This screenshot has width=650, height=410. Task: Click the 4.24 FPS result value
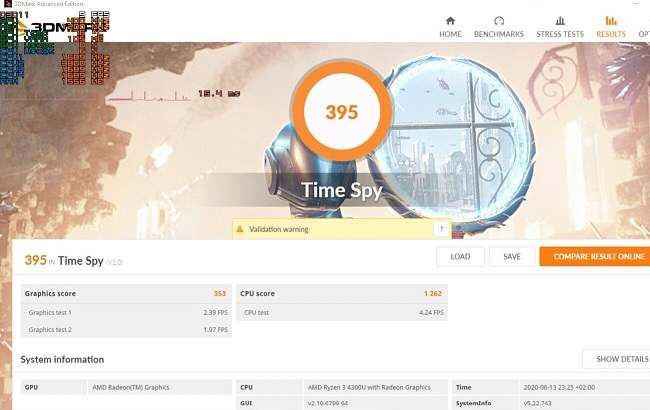pyautogui.click(x=431, y=313)
